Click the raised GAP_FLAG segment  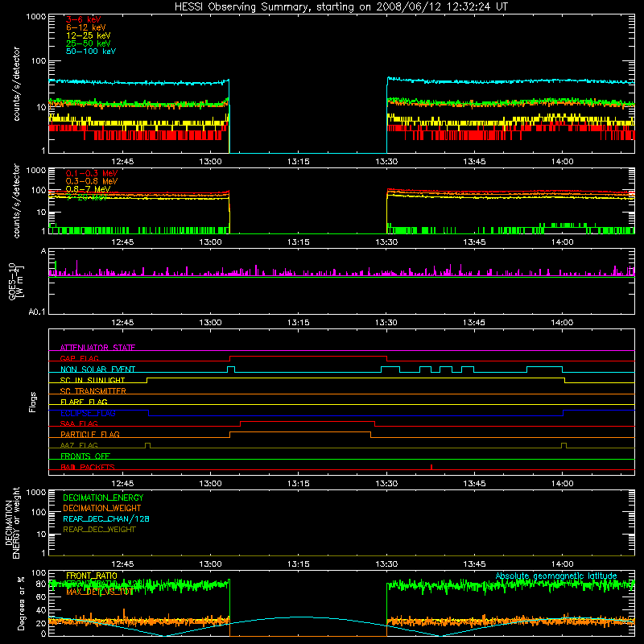pos(308,356)
